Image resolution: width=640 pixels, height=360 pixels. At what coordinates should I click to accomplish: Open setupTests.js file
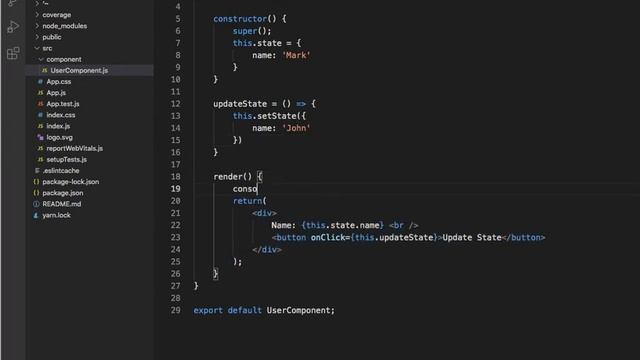(67, 160)
